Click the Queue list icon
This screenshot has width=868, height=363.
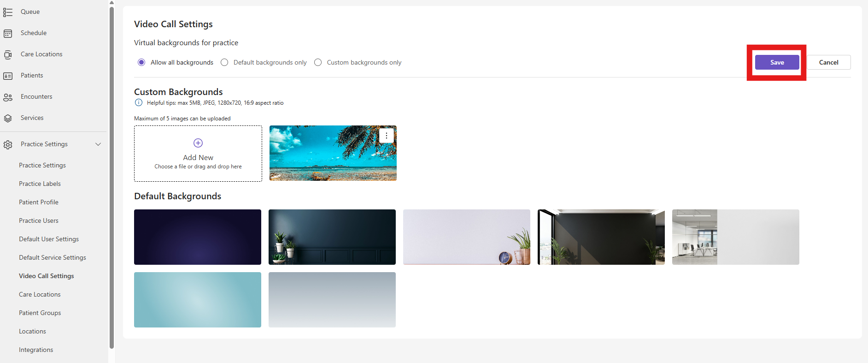[8, 12]
